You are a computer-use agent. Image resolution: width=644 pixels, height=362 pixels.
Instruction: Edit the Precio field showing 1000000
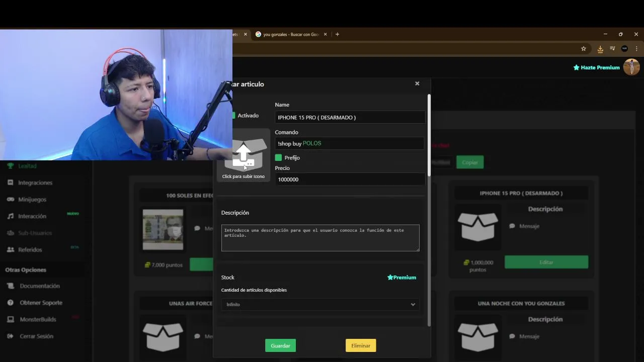point(350,179)
